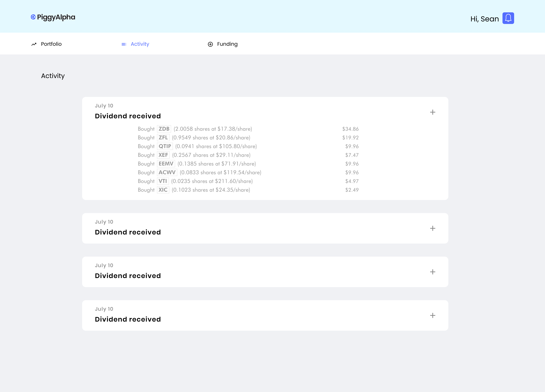The width and height of the screenshot is (545, 392).
Task: Click the XIC ticker tag
Action: (x=163, y=190)
